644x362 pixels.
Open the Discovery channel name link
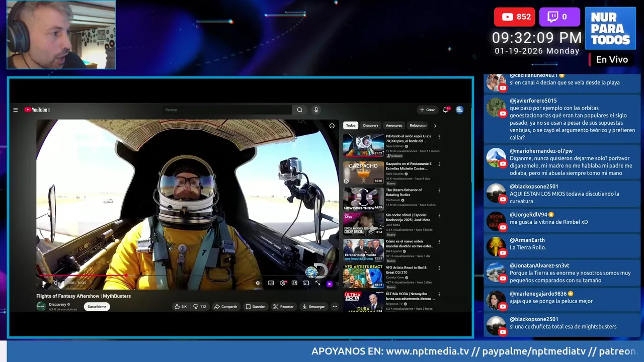58,304
